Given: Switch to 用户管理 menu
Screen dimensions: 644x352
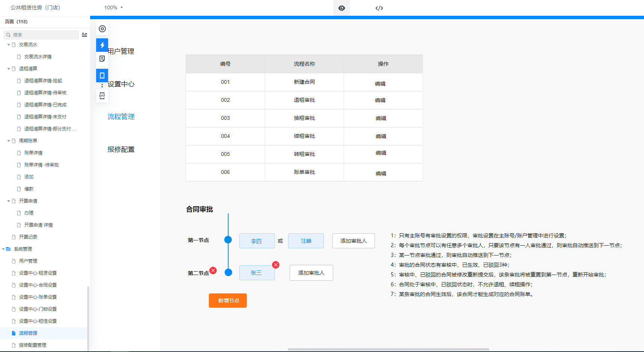Looking at the screenshot, I should (x=121, y=51).
